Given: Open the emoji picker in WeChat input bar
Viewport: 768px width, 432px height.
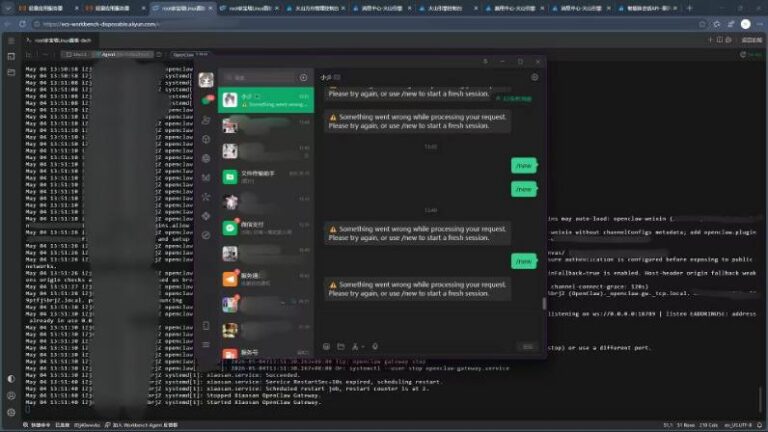Looking at the screenshot, I should pos(326,346).
